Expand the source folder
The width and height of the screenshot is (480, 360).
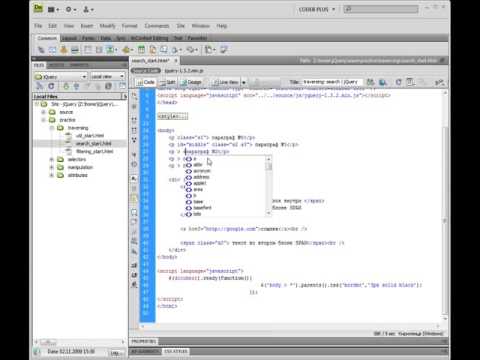point(43,112)
